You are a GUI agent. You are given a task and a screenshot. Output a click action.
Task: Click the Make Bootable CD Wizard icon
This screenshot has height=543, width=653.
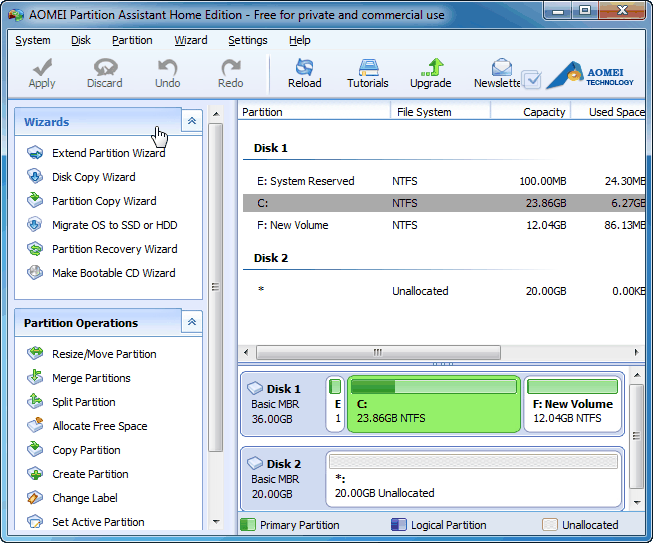point(35,272)
